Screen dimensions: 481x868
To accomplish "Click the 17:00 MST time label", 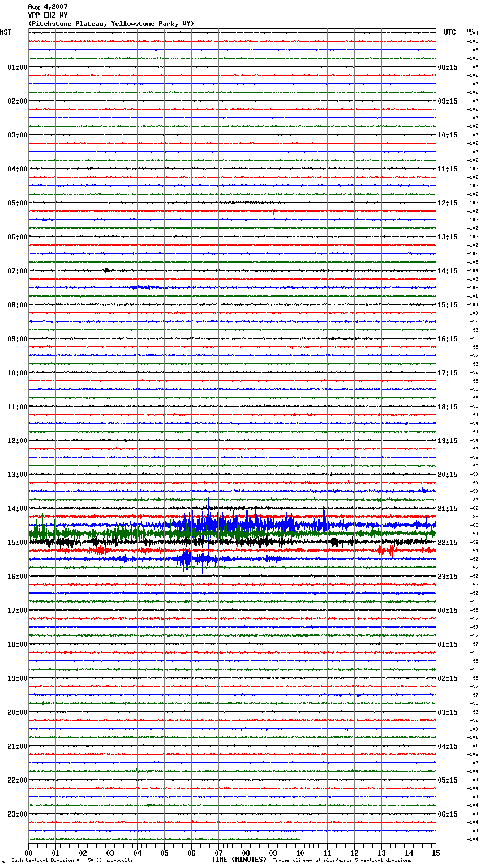I will tap(17, 611).
